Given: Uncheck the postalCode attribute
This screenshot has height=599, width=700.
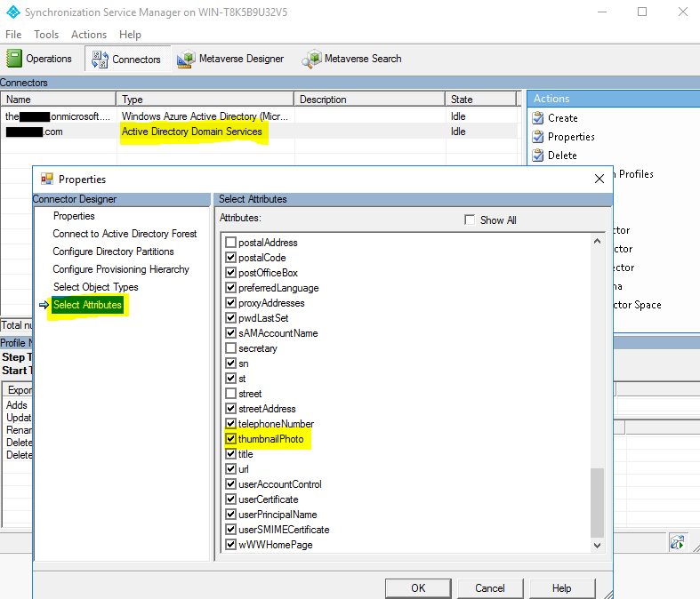Looking at the screenshot, I should click(230, 258).
